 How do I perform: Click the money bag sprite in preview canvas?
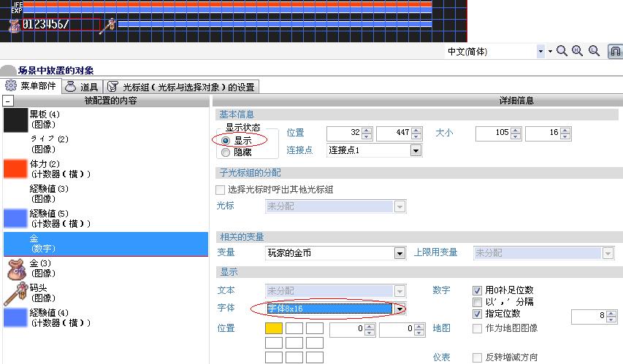point(15,26)
